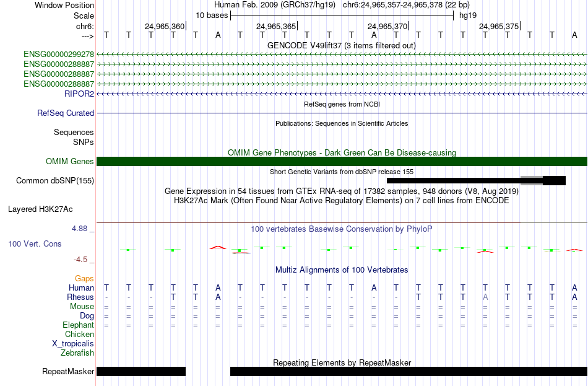Click the chr6: ruler label
The width and height of the screenshot is (588, 386).
(85, 26)
